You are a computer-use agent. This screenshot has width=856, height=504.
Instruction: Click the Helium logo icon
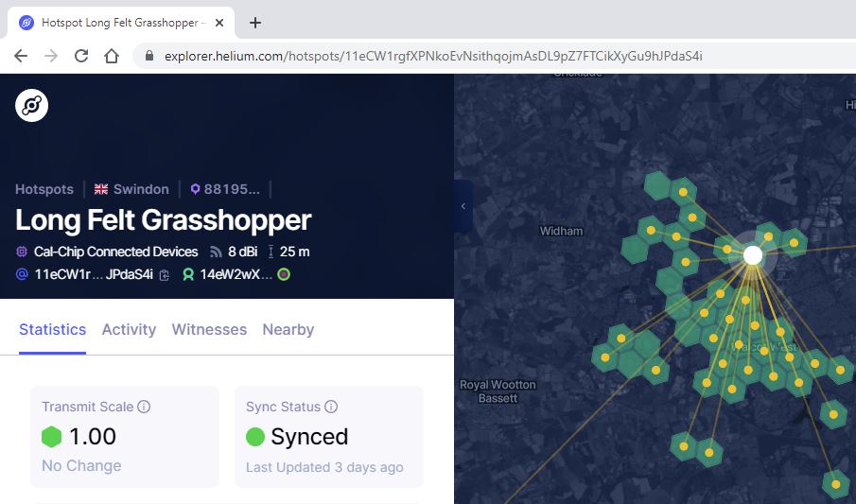pos(31,105)
